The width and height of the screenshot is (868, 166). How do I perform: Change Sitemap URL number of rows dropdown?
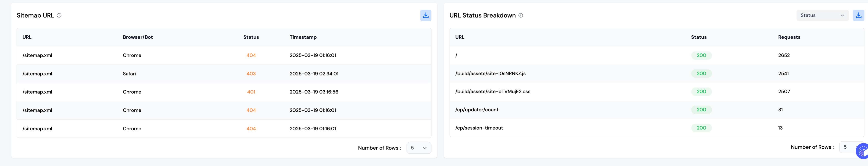tap(418, 148)
